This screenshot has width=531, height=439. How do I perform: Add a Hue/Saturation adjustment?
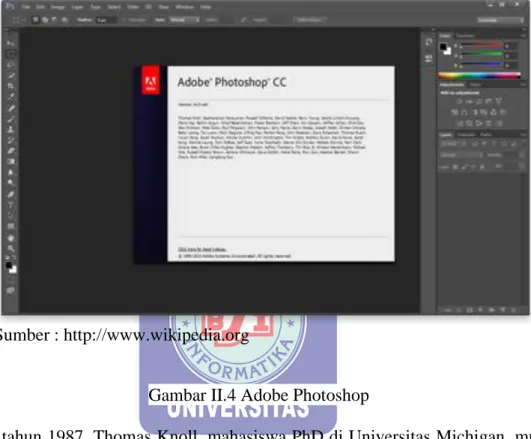(x=455, y=112)
